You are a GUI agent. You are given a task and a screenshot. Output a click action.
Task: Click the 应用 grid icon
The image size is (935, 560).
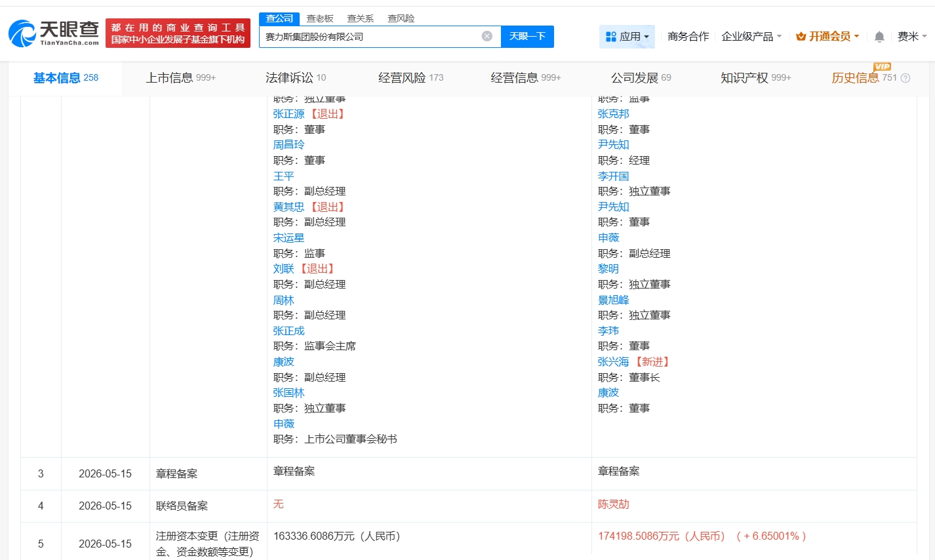point(610,37)
